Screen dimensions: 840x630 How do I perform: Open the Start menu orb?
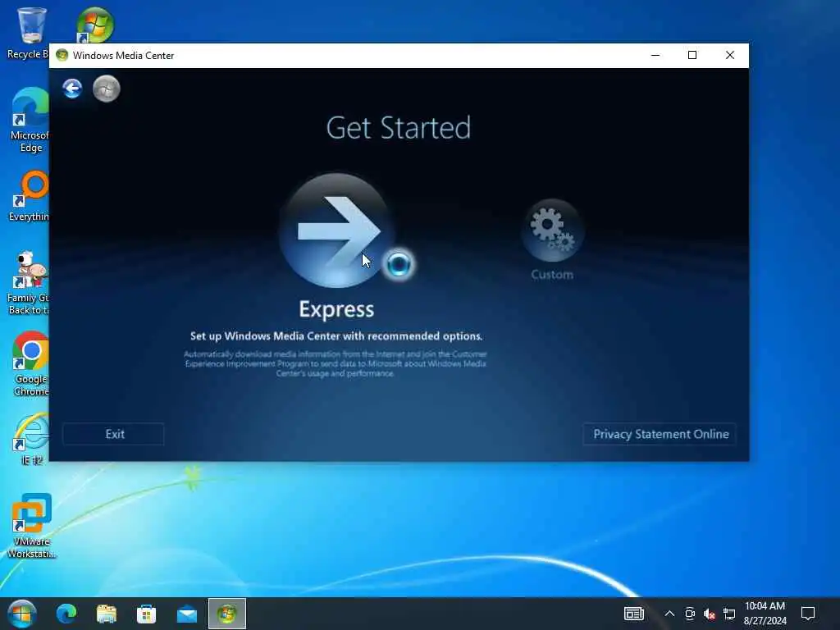click(21, 614)
